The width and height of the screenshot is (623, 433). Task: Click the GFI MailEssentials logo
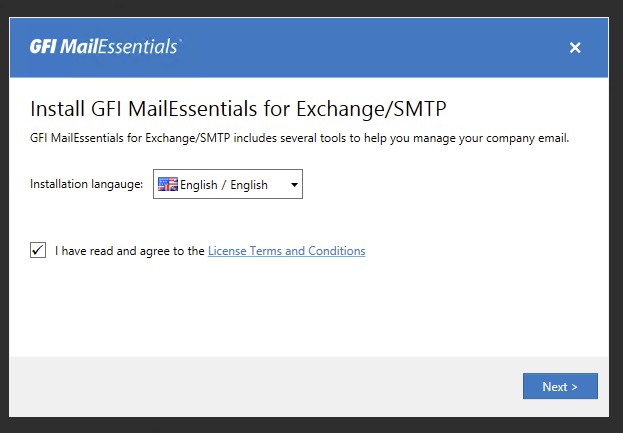(105, 47)
